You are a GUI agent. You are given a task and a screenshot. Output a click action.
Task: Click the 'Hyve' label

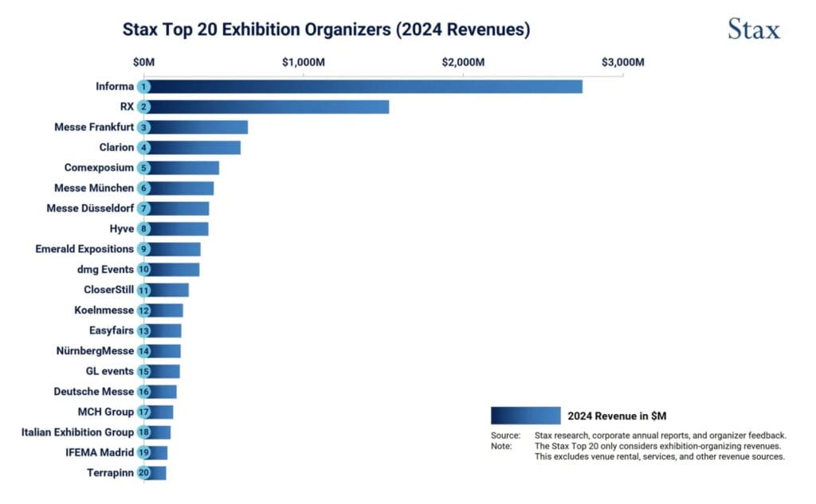tap(122, 229)
